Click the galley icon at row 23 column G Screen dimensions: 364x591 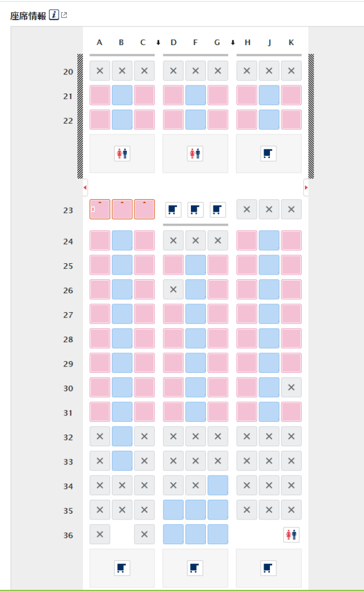pyautogui.click(x=217, y=210)
